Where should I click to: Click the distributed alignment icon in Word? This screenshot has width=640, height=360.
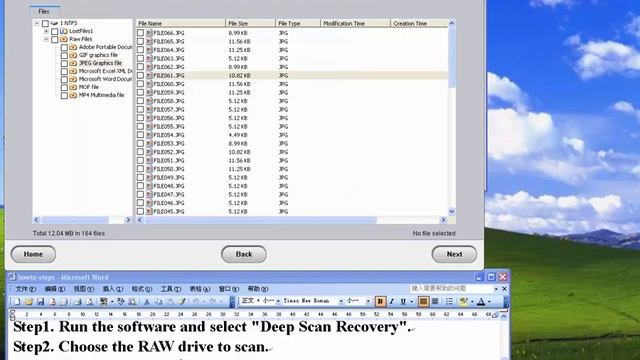point(435,302)
